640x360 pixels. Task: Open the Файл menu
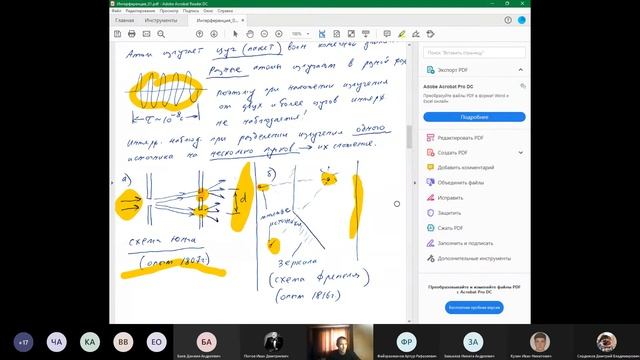(x=116, y=11)
